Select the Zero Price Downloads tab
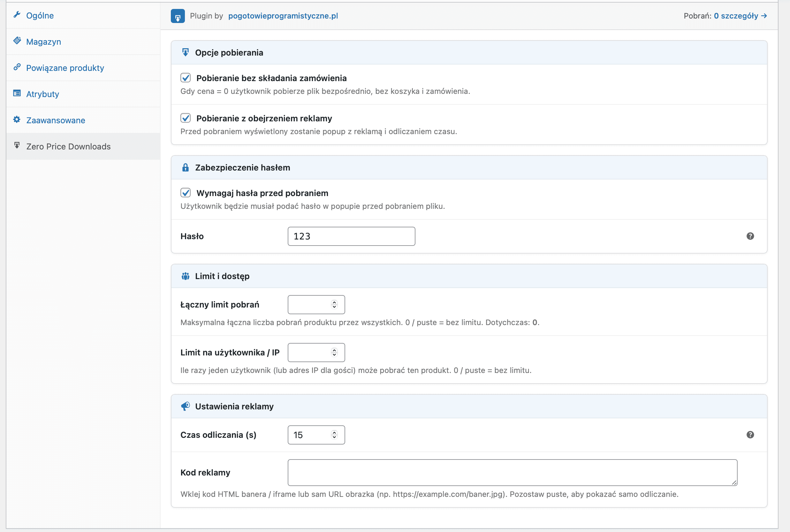Image resolution: width=790 pixels, height=532 pixels. [x=83, y=146]
